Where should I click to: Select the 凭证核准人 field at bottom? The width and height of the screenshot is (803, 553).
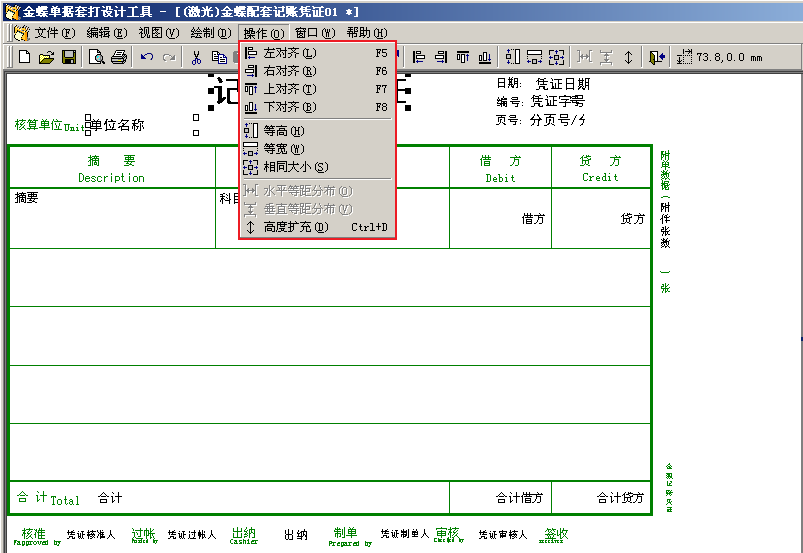91,535
